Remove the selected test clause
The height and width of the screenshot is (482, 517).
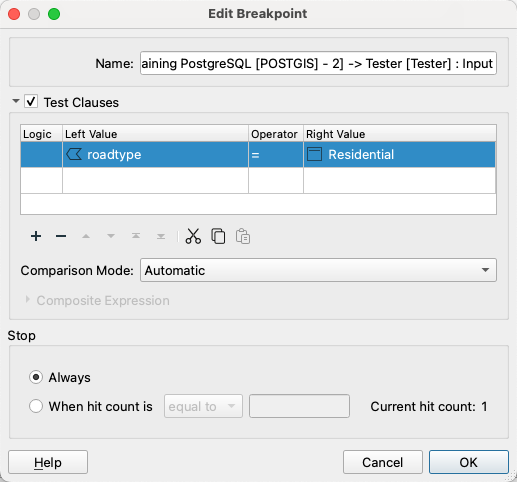coord(61,236)
